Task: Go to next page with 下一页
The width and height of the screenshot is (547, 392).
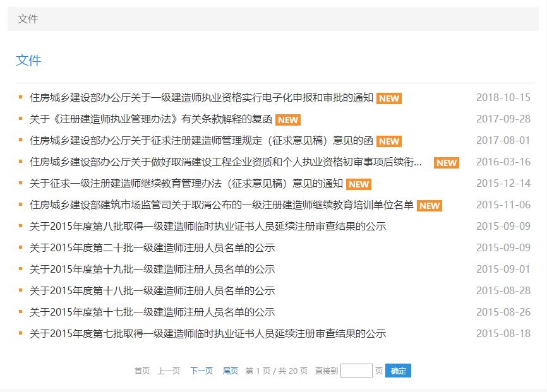Action: pos(201,371)
